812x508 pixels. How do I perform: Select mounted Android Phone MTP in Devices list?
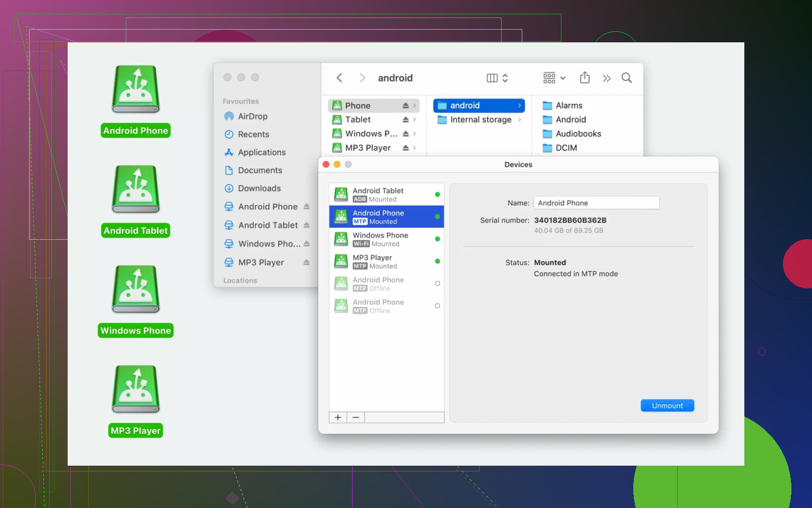(386, 216)
